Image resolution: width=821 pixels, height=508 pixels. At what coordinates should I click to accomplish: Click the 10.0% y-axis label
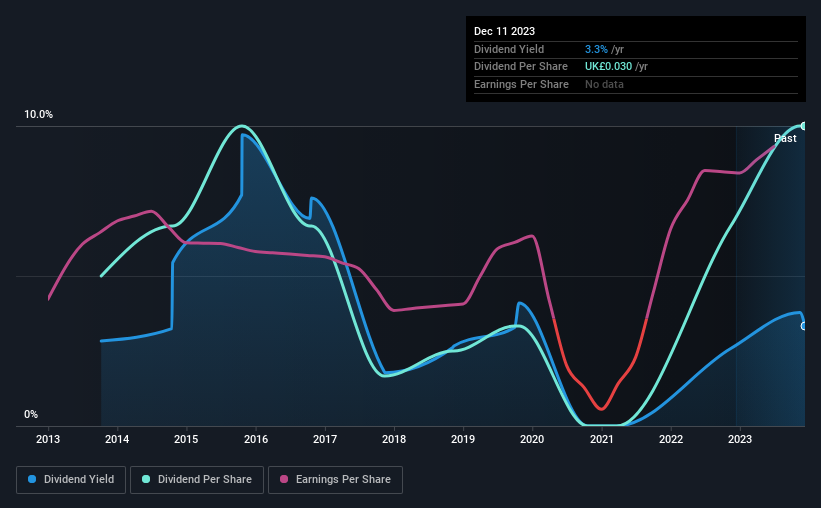(x=38, y=115)
